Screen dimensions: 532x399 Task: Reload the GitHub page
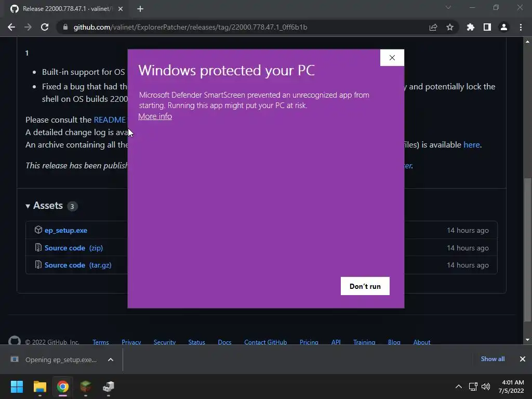tap(45, 27)
